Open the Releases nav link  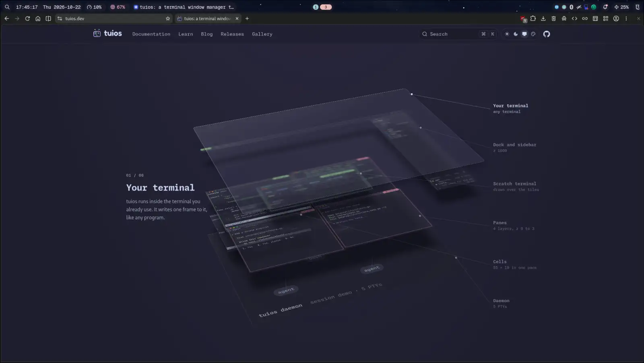(x=232, y=34)
